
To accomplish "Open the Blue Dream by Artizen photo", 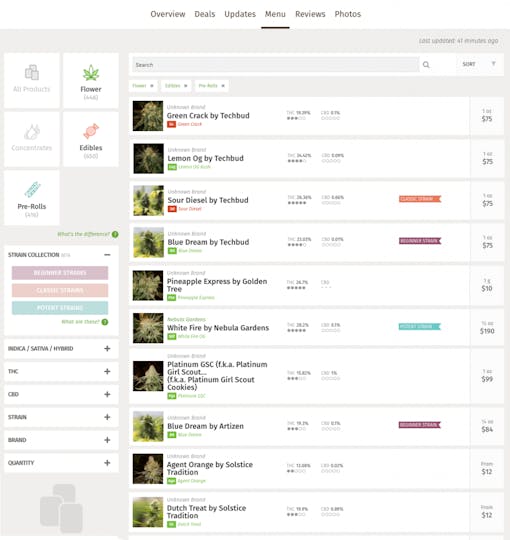I will coord(148,426).
